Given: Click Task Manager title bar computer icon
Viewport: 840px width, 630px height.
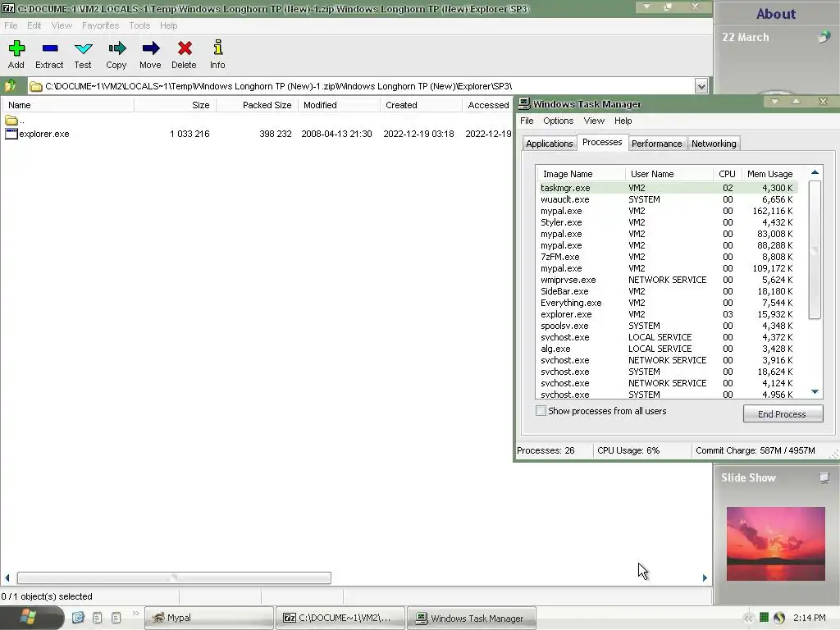Looking at the screenshot, I should tap(524, 104).
